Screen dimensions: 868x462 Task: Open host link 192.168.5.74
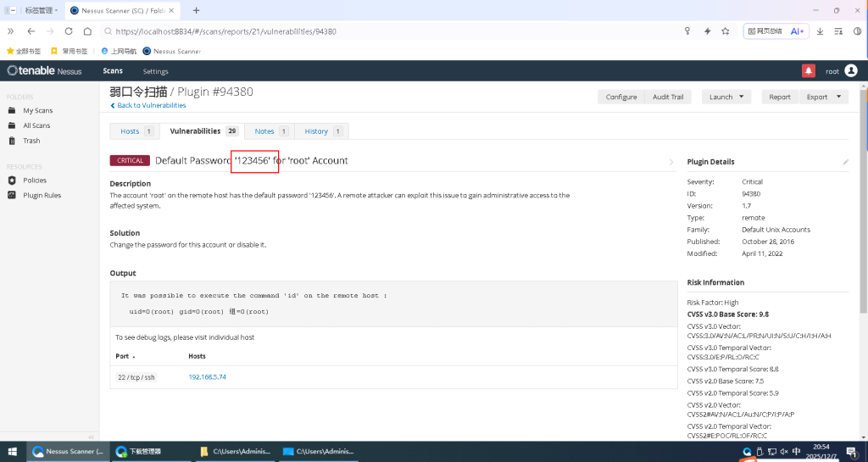[x=207, y=376]
